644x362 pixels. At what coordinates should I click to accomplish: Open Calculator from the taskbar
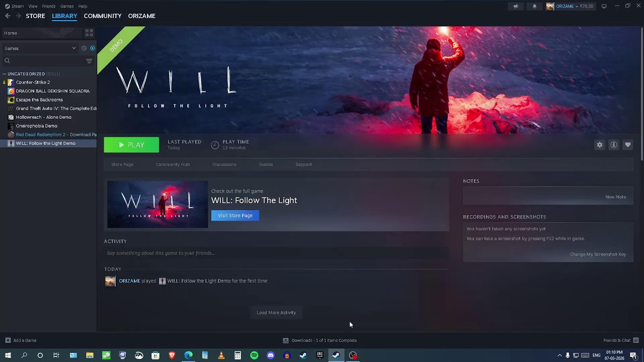pyautogui.click(x=237, y=355)
